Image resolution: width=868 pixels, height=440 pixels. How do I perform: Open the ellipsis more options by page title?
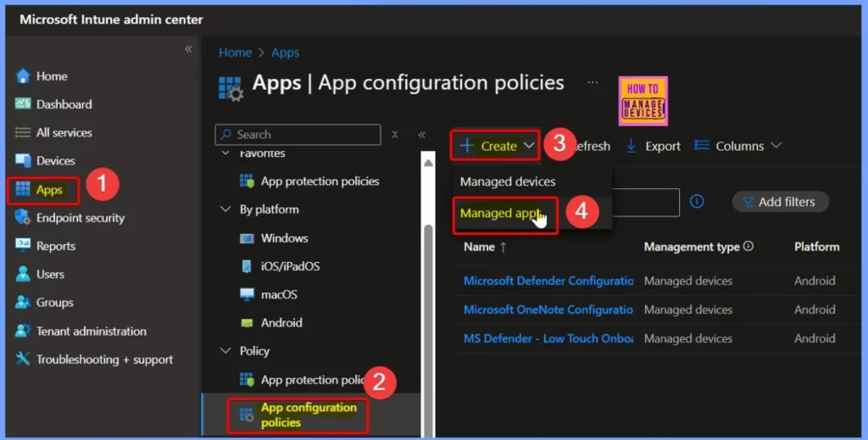593,83
